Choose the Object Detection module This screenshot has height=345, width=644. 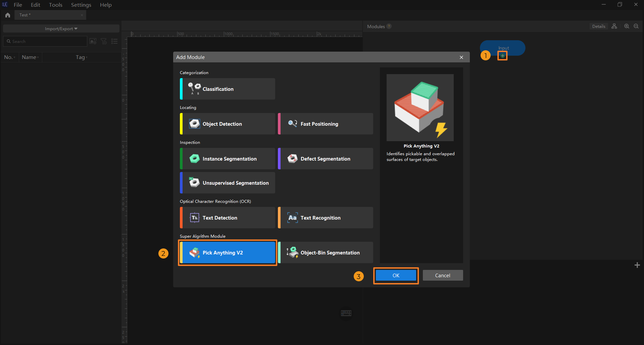coord(228,124)
